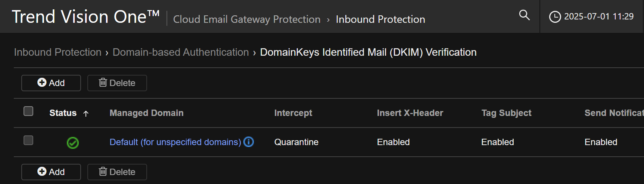Sort by Status column arrow
644x184 pixels.
(x=86, y=113)
